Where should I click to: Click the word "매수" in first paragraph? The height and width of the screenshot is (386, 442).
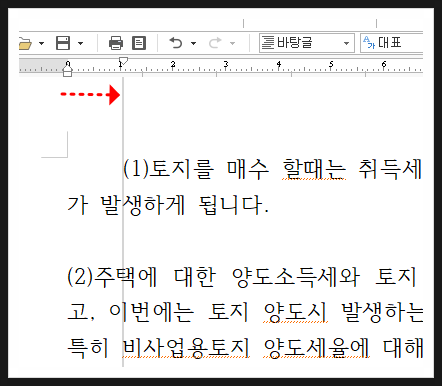pyautogui.click(x=248, y=169)
